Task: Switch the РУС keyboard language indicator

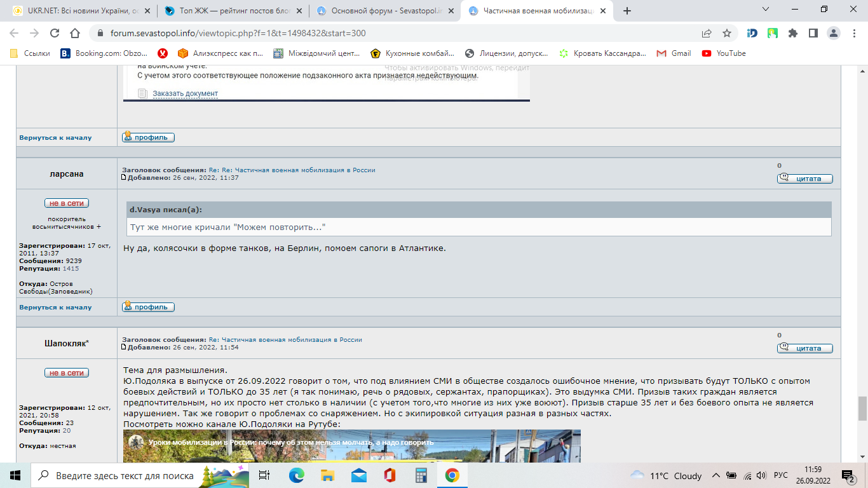Action: tap(781, 475)
